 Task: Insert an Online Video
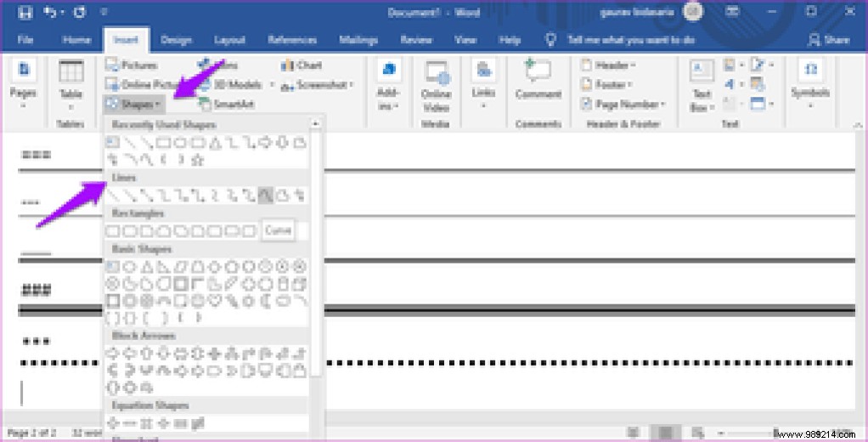click(437, 86)
